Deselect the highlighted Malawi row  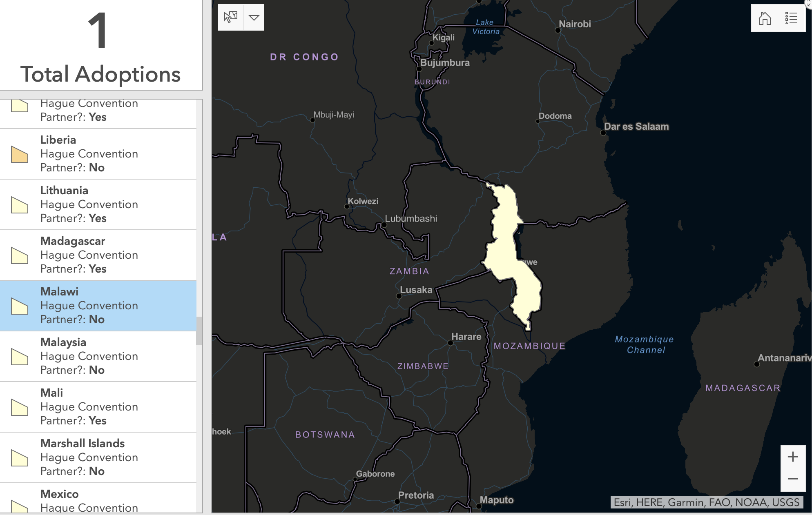coord(98,306)
